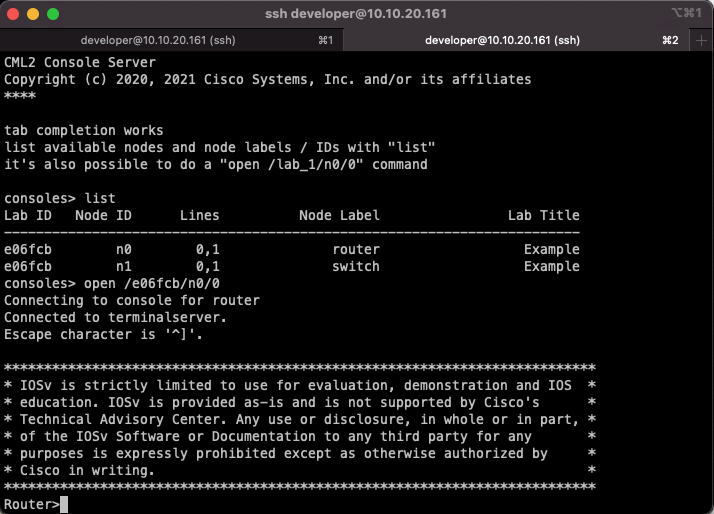
Task: Close the terminal window with red button
Action: 13,14
